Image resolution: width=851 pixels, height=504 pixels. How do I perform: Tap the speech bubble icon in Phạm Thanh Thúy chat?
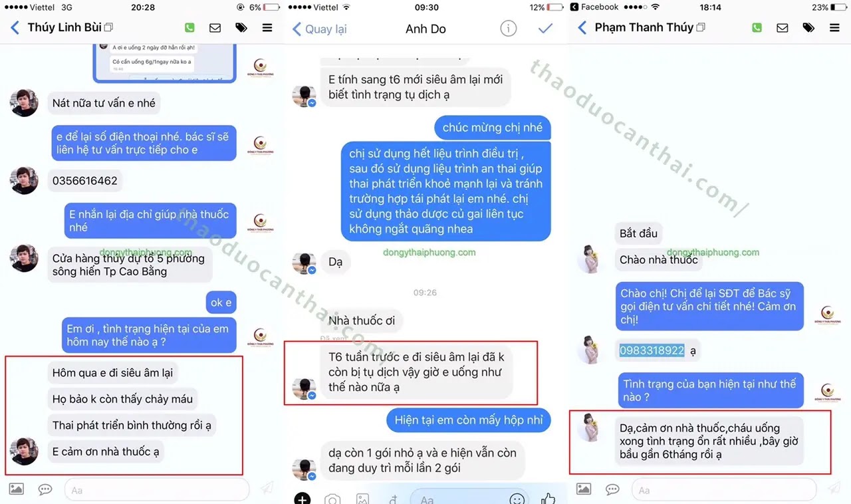point(612,489)
